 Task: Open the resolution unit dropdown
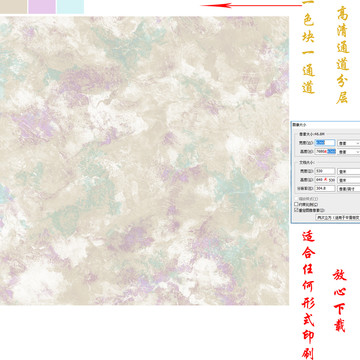pos(349,189)
